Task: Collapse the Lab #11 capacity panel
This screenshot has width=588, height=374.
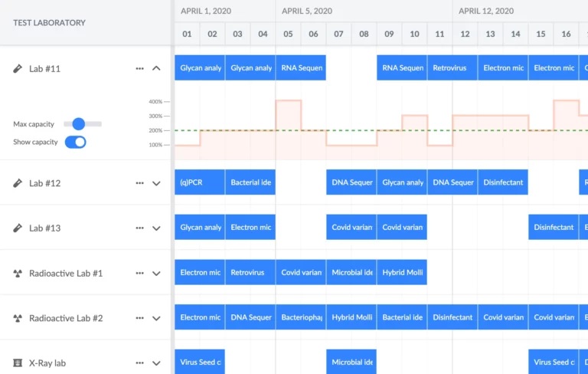Action: pyautogui.click(x=157, y=68)
